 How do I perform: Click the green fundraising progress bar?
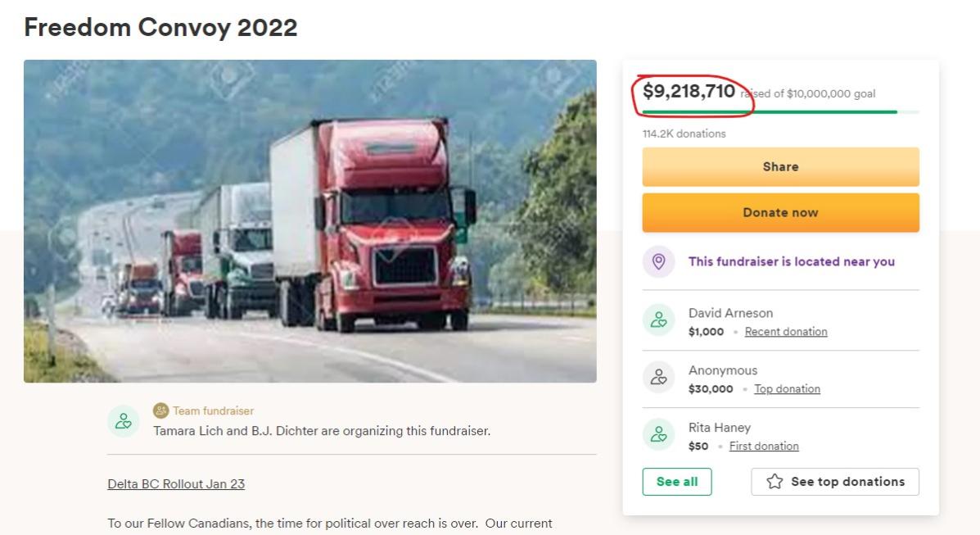770,111
